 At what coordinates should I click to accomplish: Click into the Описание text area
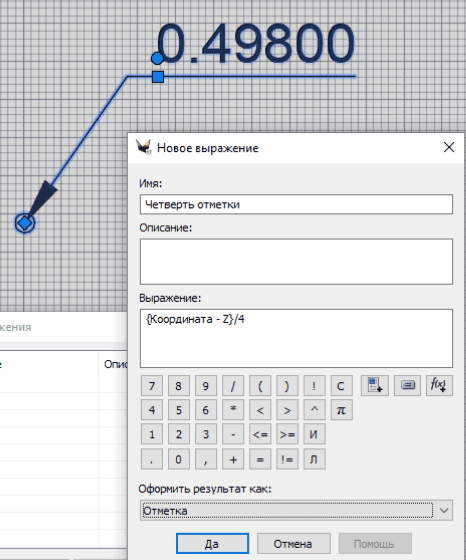point(296,261)
